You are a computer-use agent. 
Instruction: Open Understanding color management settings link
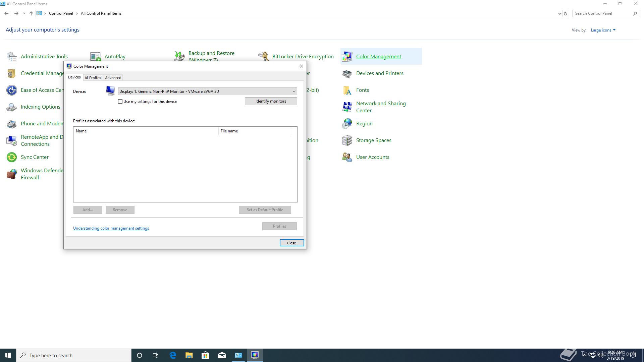[x=111, y=228]
